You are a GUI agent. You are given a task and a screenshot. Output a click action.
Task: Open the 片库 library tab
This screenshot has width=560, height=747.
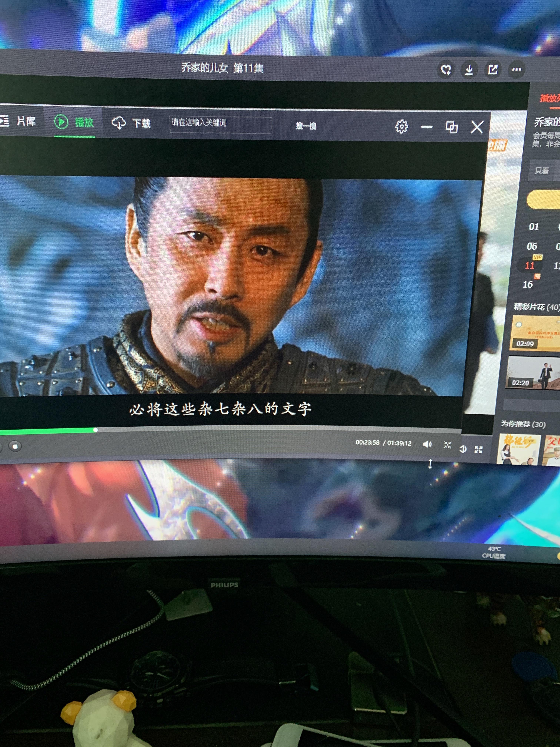tap(18, 121)
